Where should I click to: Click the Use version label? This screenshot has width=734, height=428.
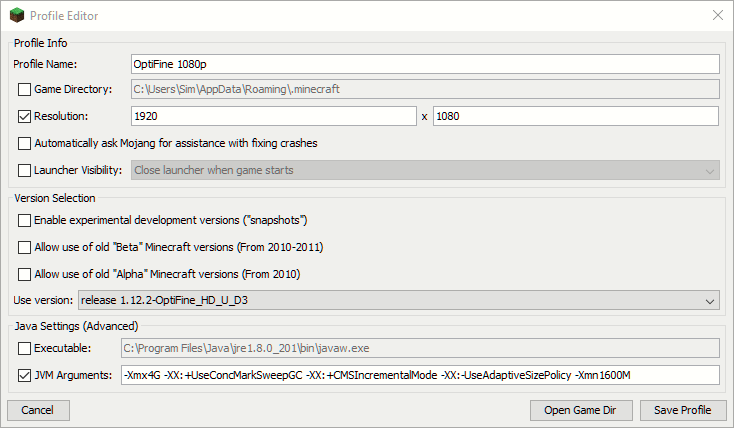click(x=43, y=300)
